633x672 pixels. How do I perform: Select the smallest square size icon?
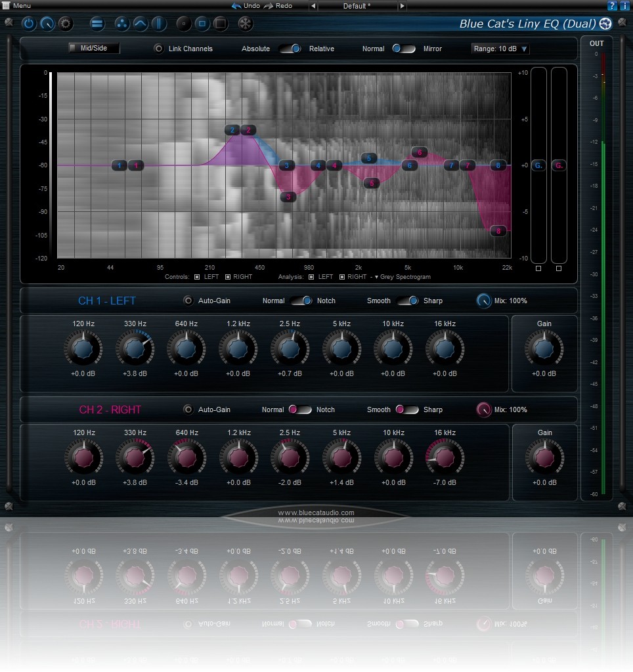184,24
